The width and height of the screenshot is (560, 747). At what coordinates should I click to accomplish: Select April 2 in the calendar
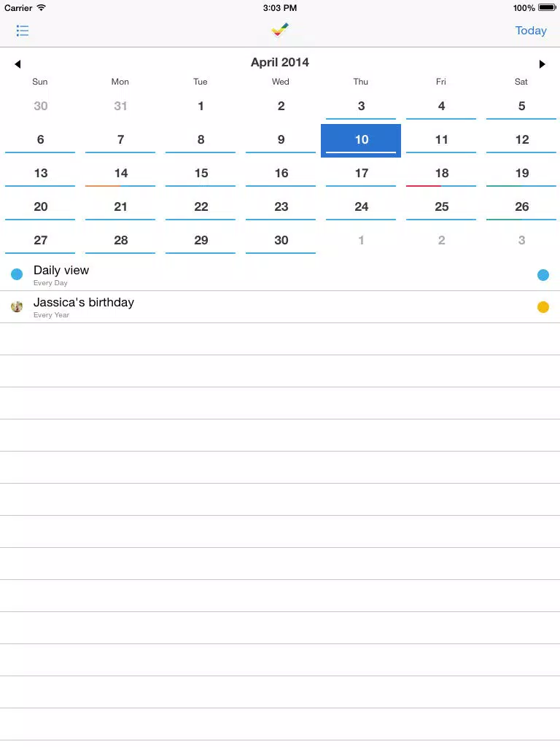pyautogui.click(x=281, y=107)
